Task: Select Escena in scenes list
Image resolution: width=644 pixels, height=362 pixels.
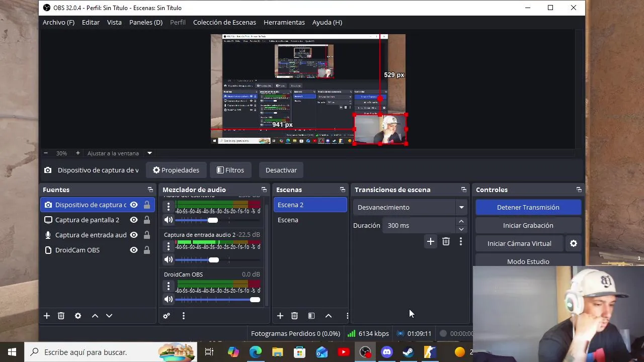Action: [310, 220]
